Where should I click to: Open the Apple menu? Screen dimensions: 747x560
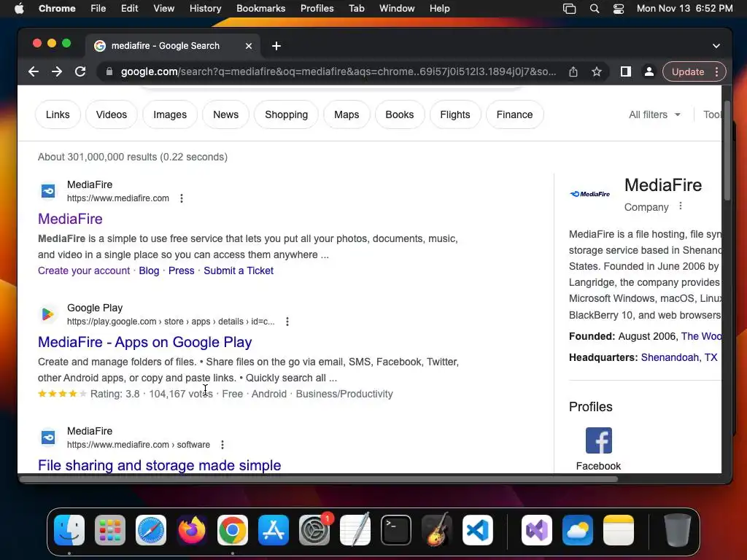19,9
